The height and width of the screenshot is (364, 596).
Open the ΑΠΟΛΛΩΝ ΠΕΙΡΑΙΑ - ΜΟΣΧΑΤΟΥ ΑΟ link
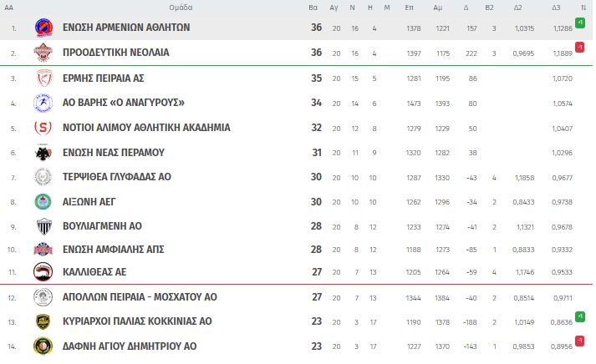140,297
